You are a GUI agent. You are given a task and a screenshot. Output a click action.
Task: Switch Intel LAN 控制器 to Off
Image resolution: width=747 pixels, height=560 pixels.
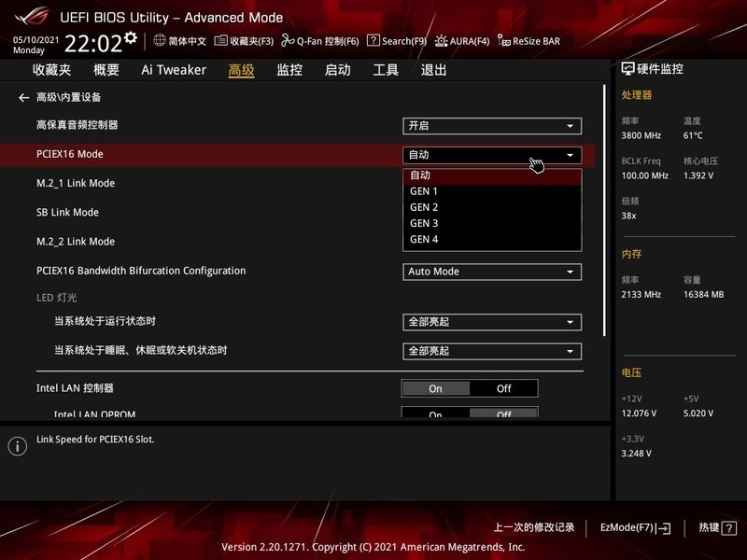[x=504, y=388]
